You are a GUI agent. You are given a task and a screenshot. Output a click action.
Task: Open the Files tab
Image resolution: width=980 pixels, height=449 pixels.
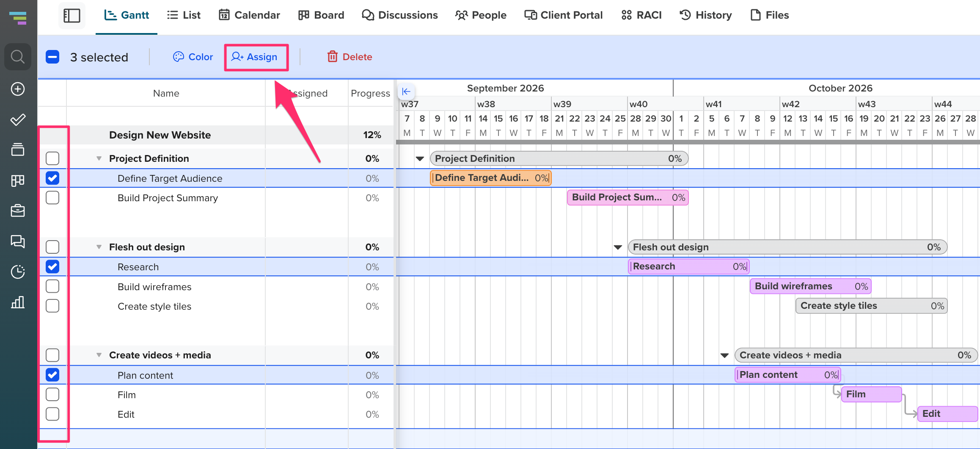(x=769, y=15)
